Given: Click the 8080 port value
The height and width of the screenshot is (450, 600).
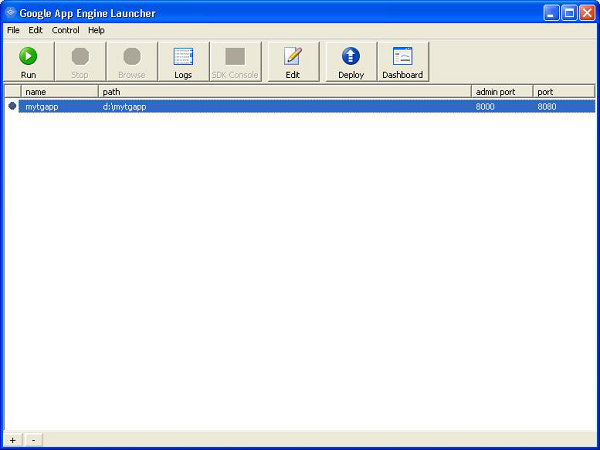Looking at the screenshot, I should [547, 107].
